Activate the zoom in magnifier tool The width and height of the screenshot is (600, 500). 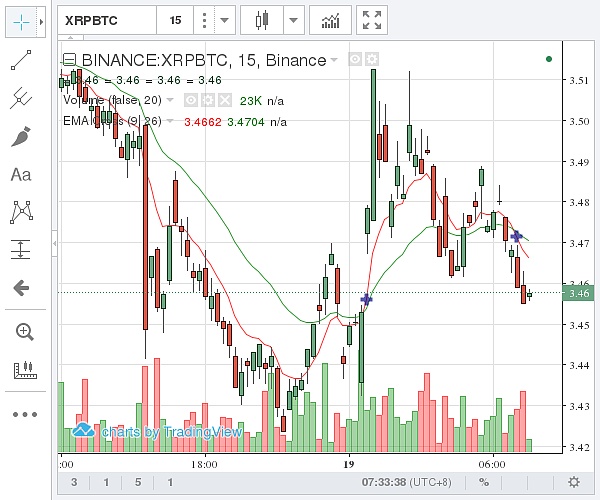[24, 332]
